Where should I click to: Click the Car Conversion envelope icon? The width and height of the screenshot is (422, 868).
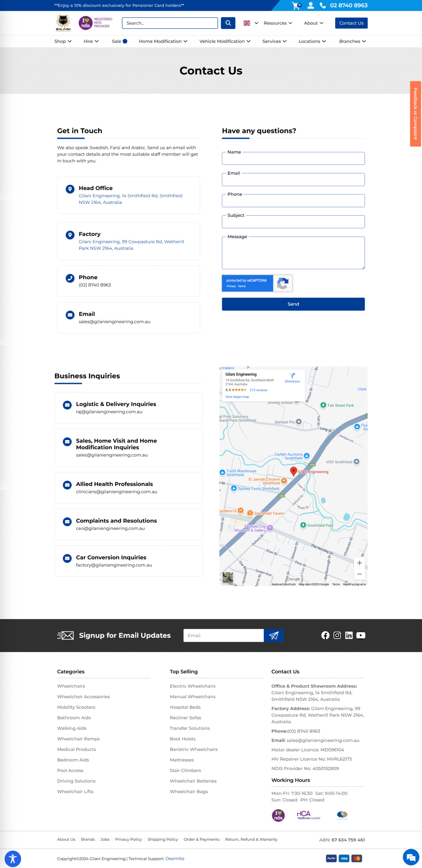coord(67,558)
